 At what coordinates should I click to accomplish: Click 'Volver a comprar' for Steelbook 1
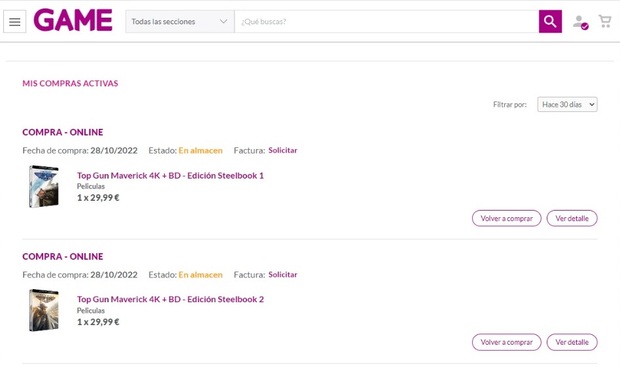click(x=507, y=218)
